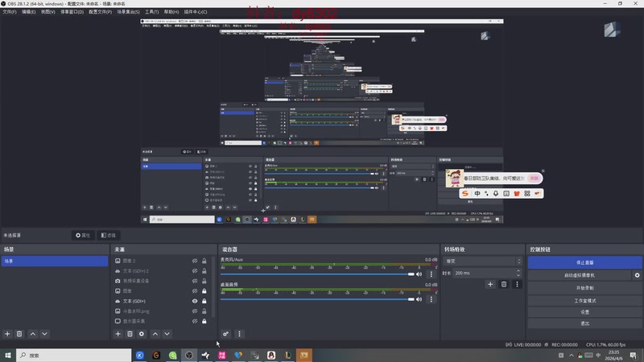
Task: Open Windows Start menu
Action: click(8, 355)
